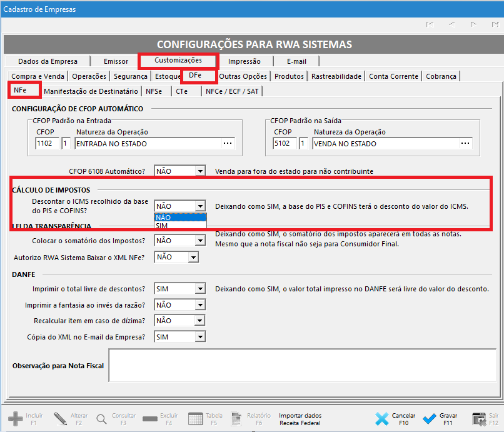Click Importar dados Receita Federal button

pyautogui.click(x=300, y=419)
